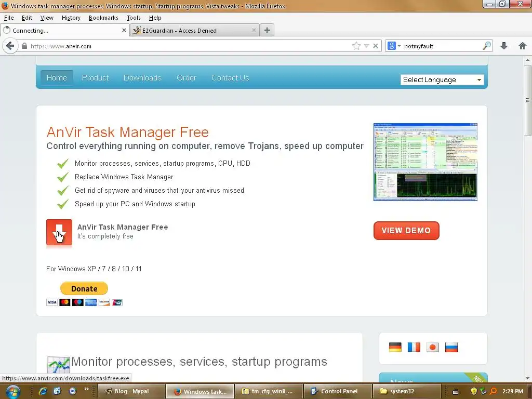Click the French flag icon
This screenshot has height=399, width=532.
(x=414, y=347)
